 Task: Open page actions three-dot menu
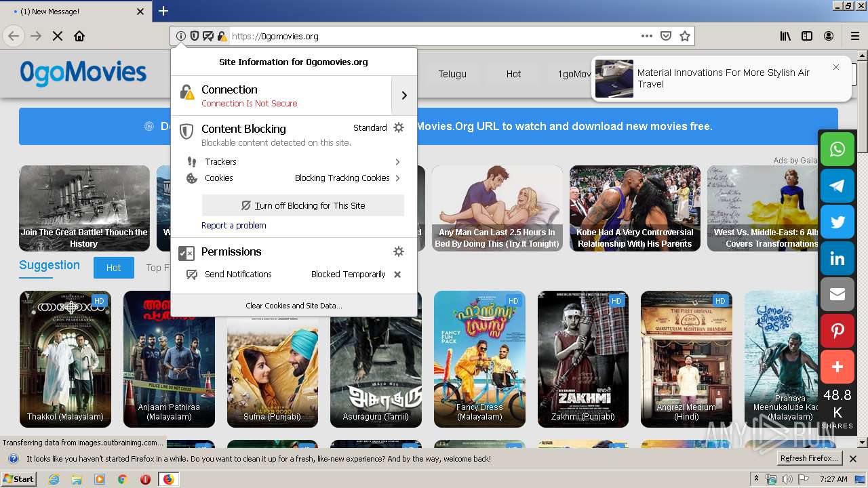(x=647, y=36)
